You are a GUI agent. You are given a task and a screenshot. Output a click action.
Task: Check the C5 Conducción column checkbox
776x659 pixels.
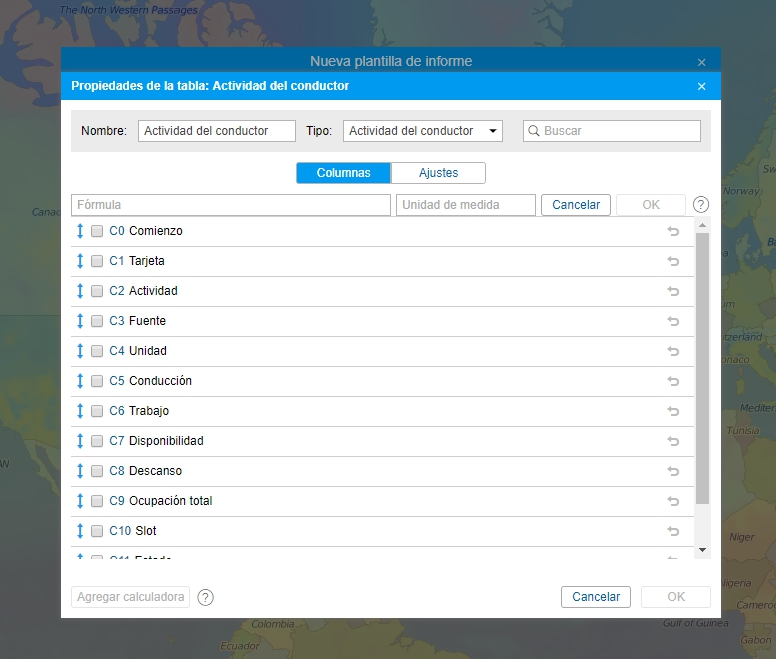pos(97,381)
